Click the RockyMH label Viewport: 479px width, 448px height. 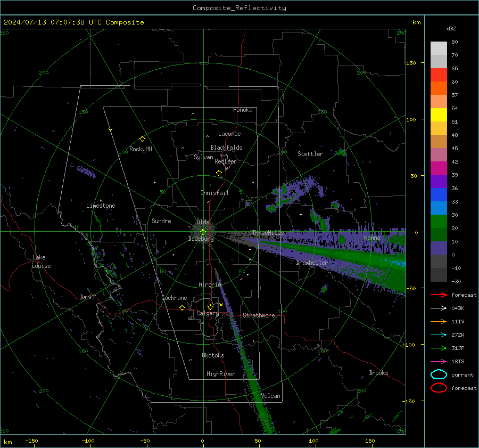point(141,149)
